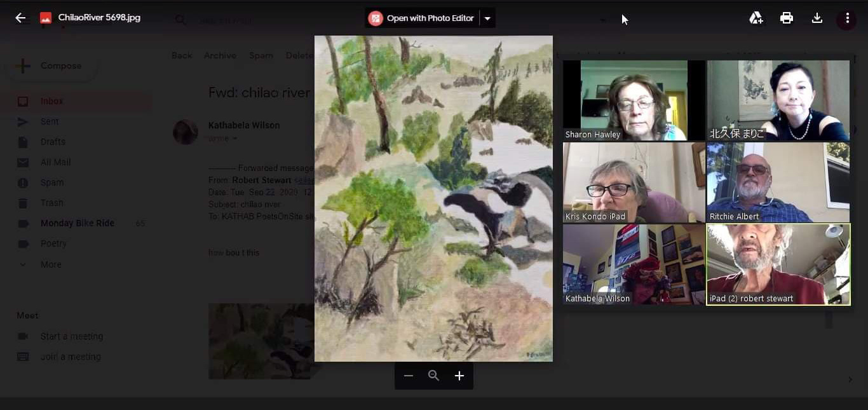Click the body text 'how bou t this'
868x410 pixels.
point(234,252)
